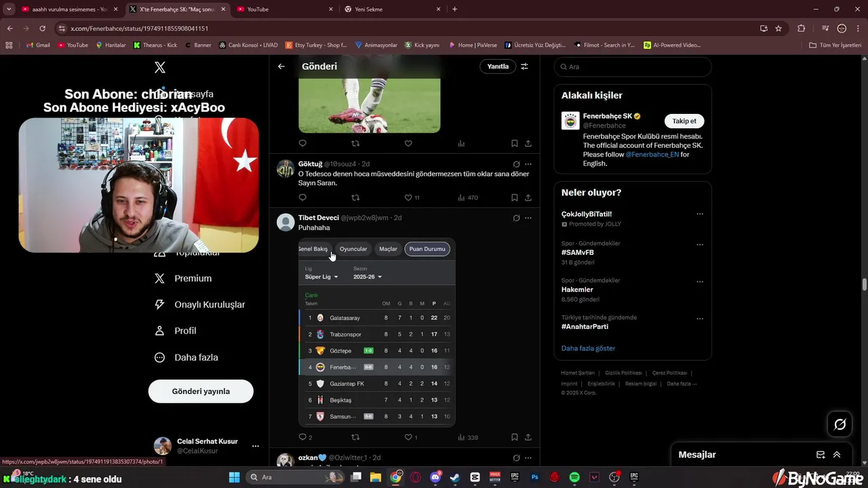Viewport: 868px width, 488px height.
Task: Click the Windows Start button
Action: 234,477
